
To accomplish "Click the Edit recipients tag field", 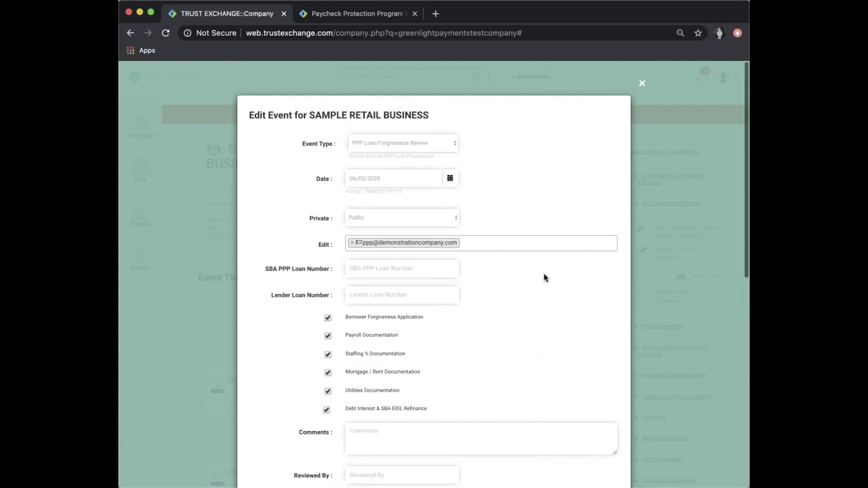I will tap(481, 243).
